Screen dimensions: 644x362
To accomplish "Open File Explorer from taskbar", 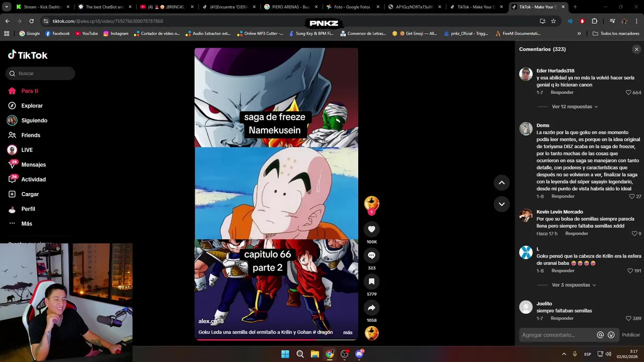I will coord(314,354).
